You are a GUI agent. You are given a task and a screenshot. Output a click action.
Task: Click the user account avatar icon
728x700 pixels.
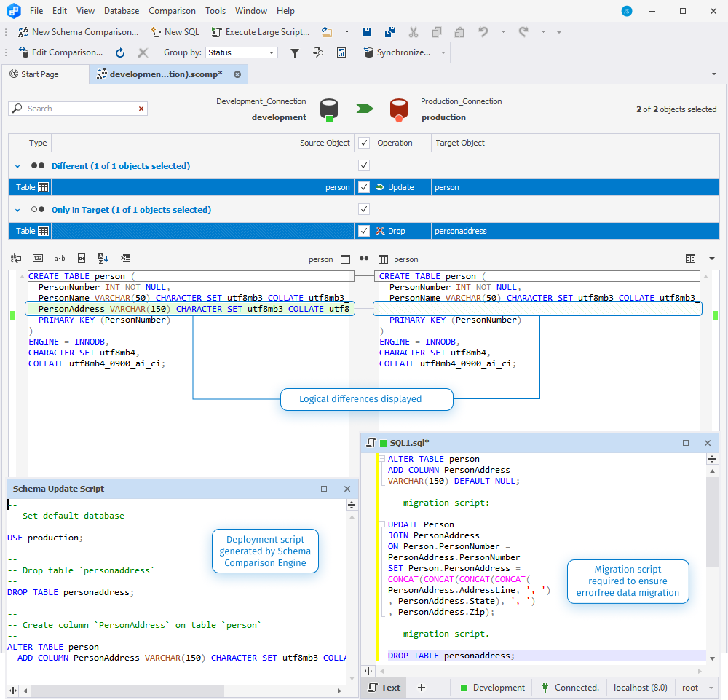coord(627,11)
